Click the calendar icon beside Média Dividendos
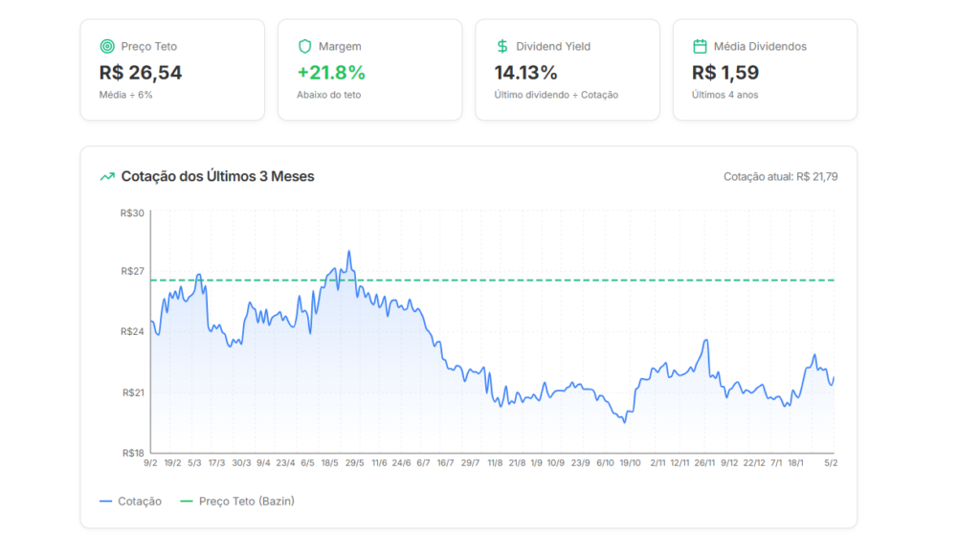 [x=700, y=46]
